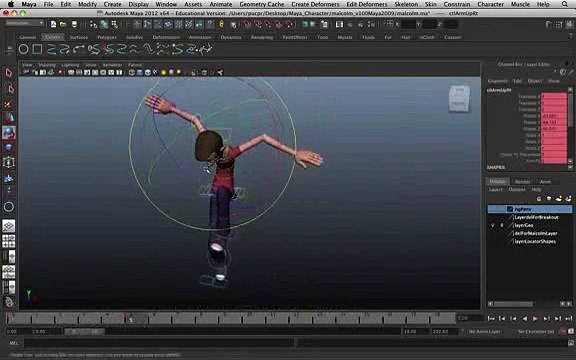This screenshot has width=576, height=360.
Task: Click the Open Scene folder icon
Action: coord(63,25)
